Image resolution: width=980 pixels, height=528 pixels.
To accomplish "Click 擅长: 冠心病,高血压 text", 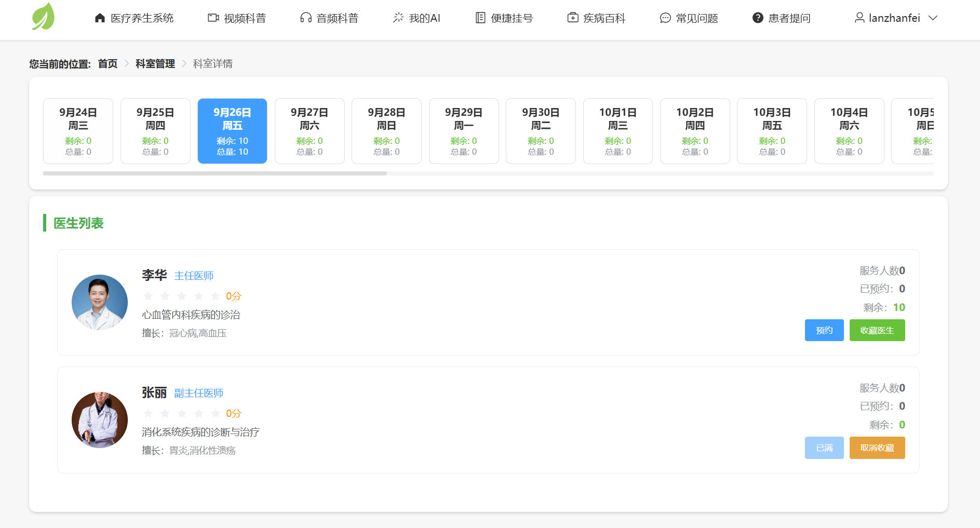I will point(184,333).
